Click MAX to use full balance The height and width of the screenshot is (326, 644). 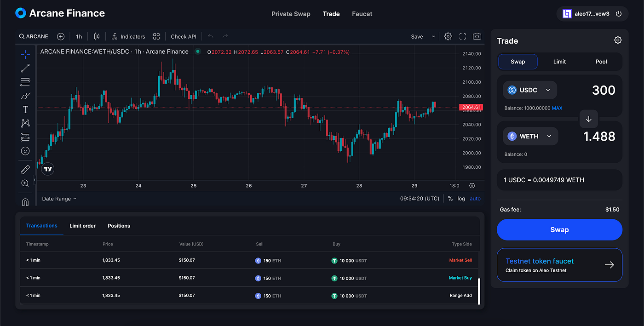[557, 108]
